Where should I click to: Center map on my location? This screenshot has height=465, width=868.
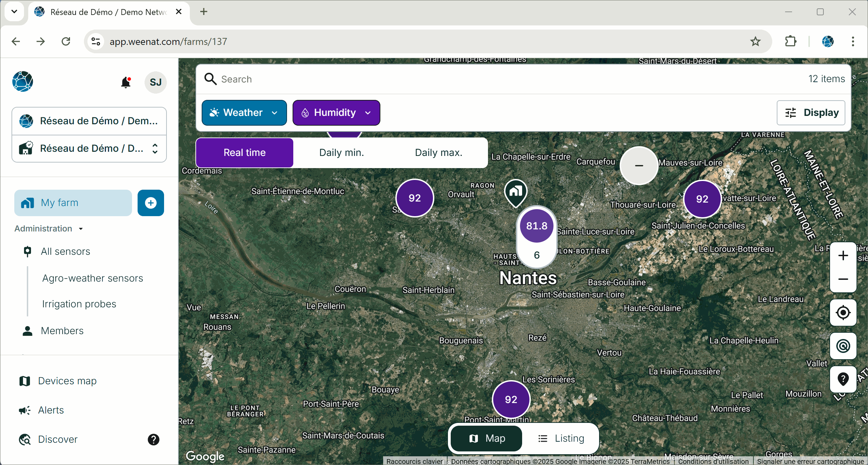(x=843, y=313)
